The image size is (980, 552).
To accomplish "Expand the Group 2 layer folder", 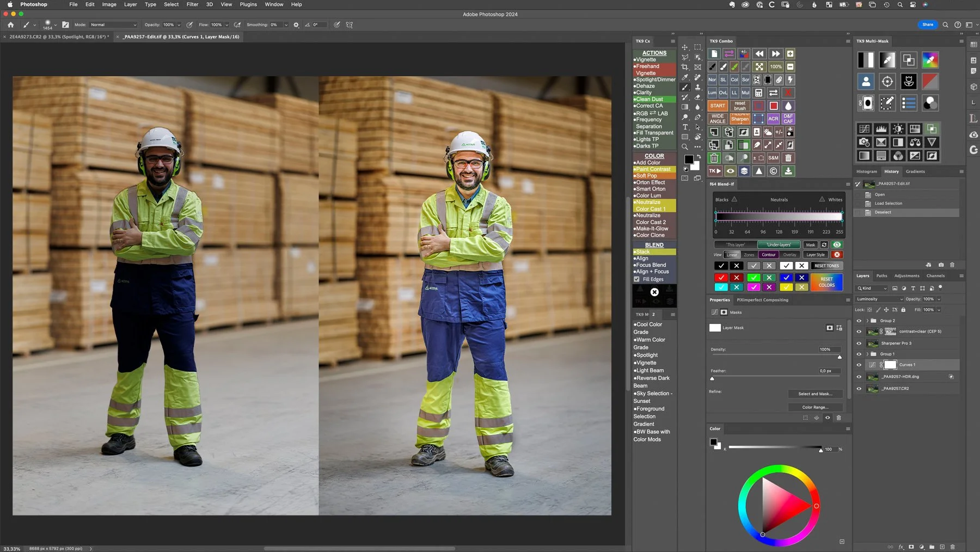I will 867,321.
